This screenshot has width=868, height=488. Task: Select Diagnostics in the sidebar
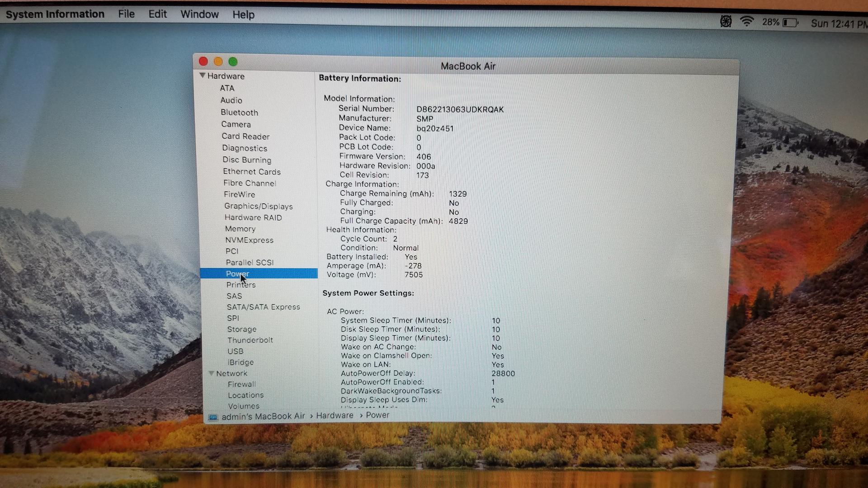(244, 148)
